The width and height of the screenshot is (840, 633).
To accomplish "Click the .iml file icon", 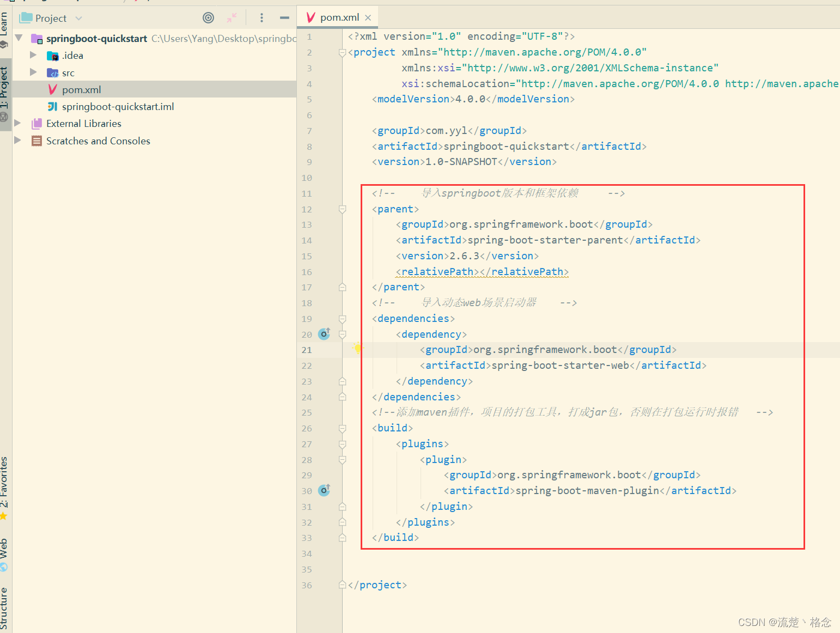I will pyautogui.click(x=52, y=106).
